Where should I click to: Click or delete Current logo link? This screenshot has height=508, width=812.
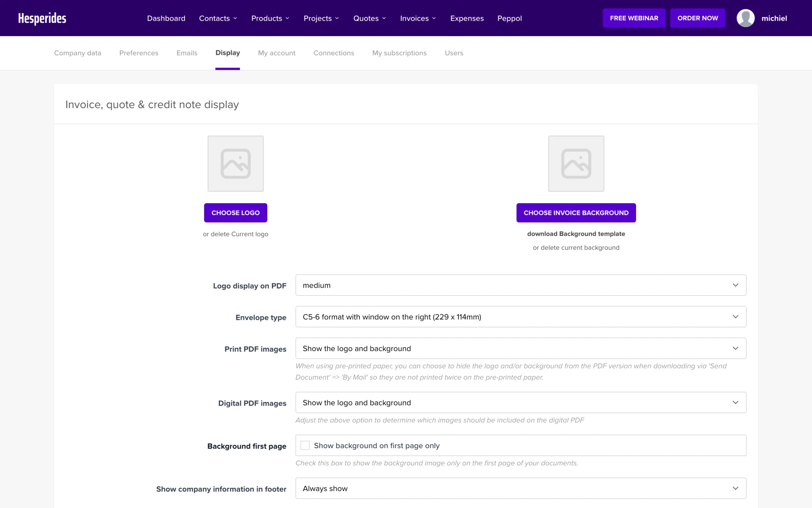[x=236, y=234]
